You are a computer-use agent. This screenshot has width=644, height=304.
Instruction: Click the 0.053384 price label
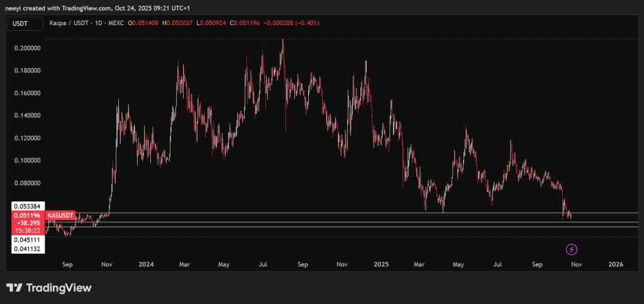click(x=26, y=206)
